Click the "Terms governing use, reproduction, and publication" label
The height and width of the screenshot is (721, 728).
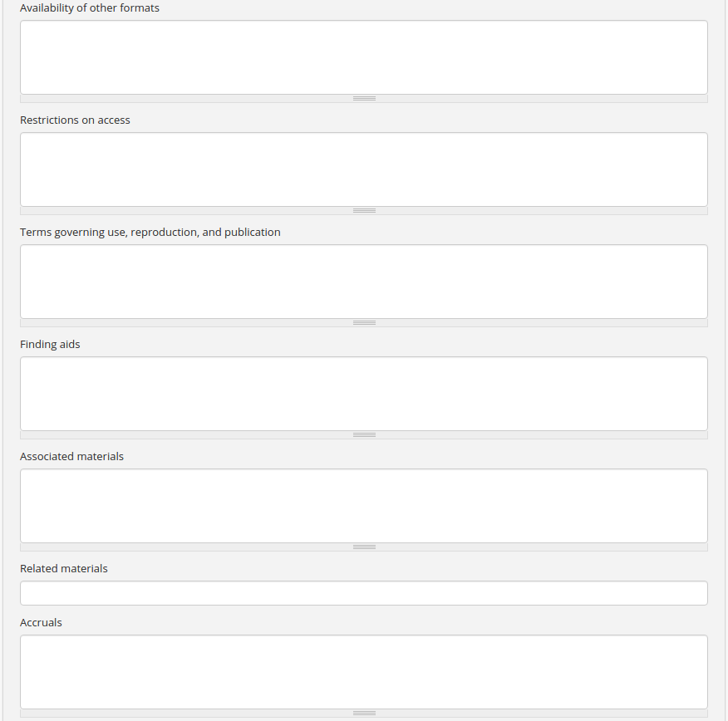click(x=150, y=233)
